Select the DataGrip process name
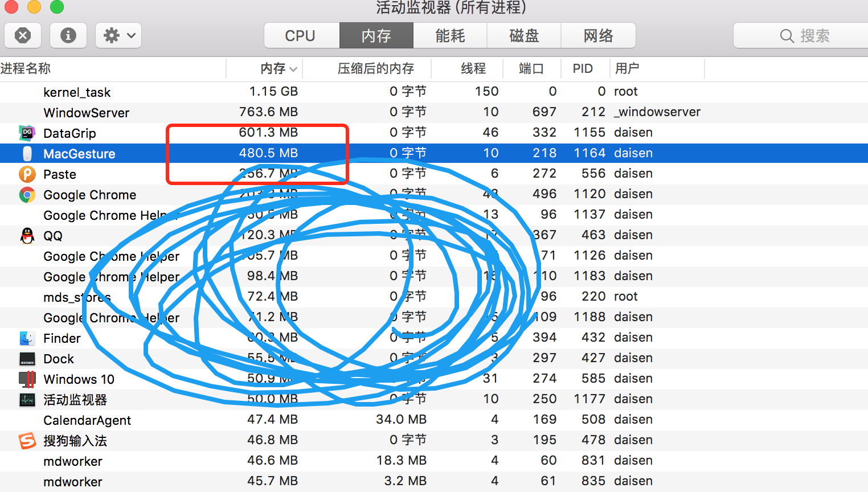868x492 pixels. [x=69, y=133]
